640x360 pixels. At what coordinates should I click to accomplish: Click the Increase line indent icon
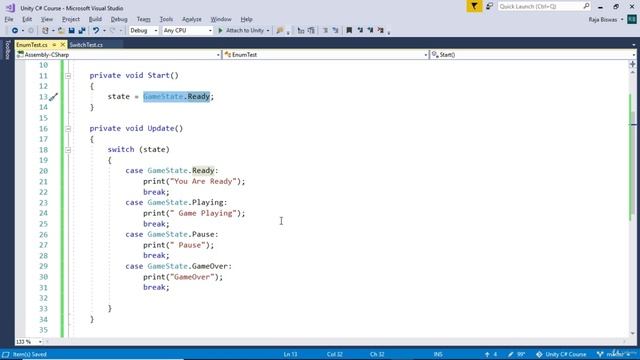311,31
